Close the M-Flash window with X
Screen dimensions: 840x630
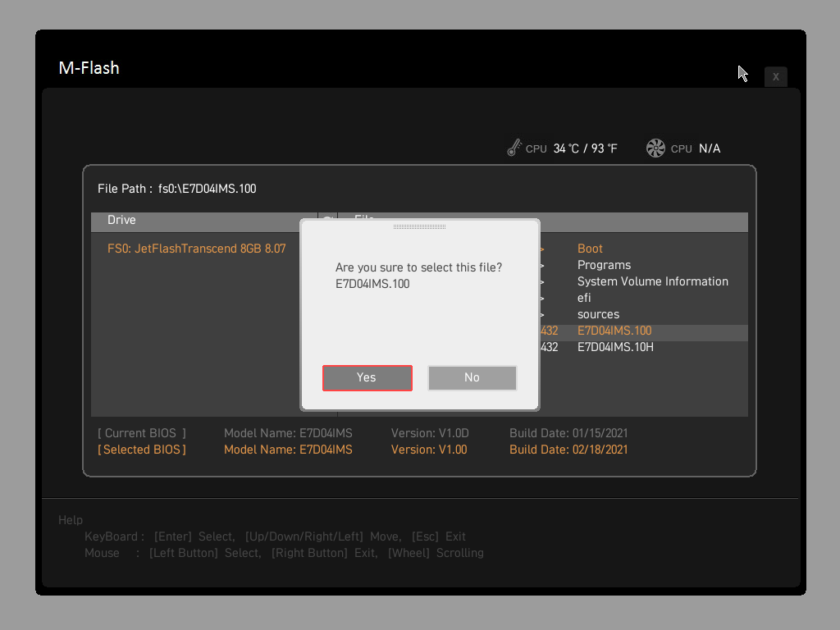[x=775, y=76]
